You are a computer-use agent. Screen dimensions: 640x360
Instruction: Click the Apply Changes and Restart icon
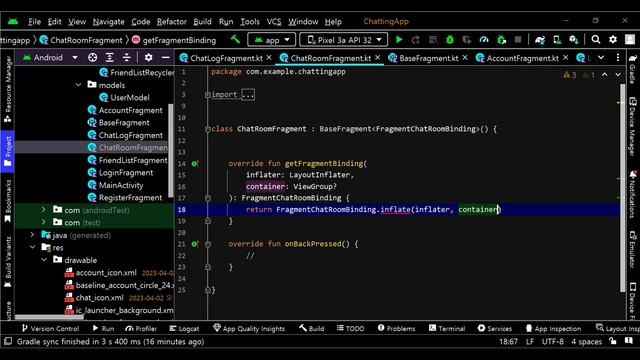pos(416,40)
